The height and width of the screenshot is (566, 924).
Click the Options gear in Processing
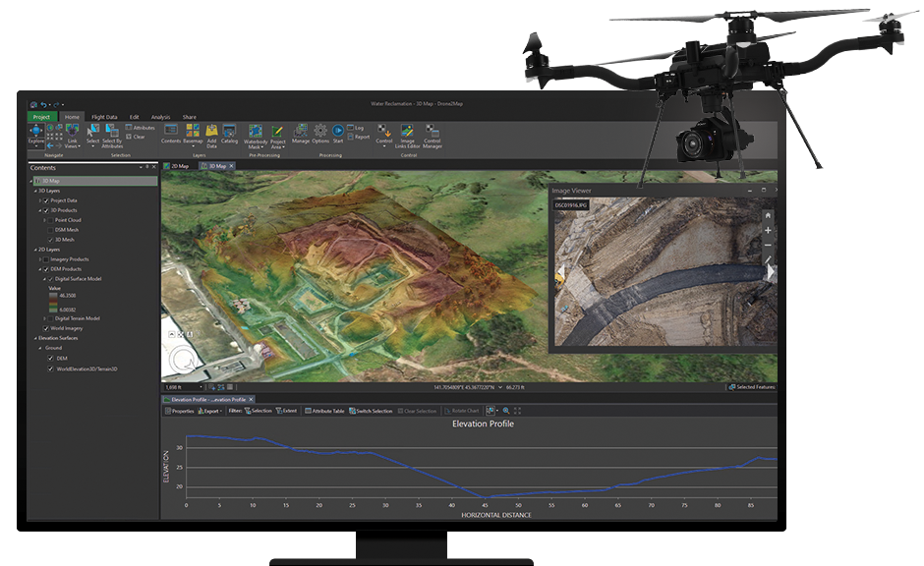(x=320, y=131)
